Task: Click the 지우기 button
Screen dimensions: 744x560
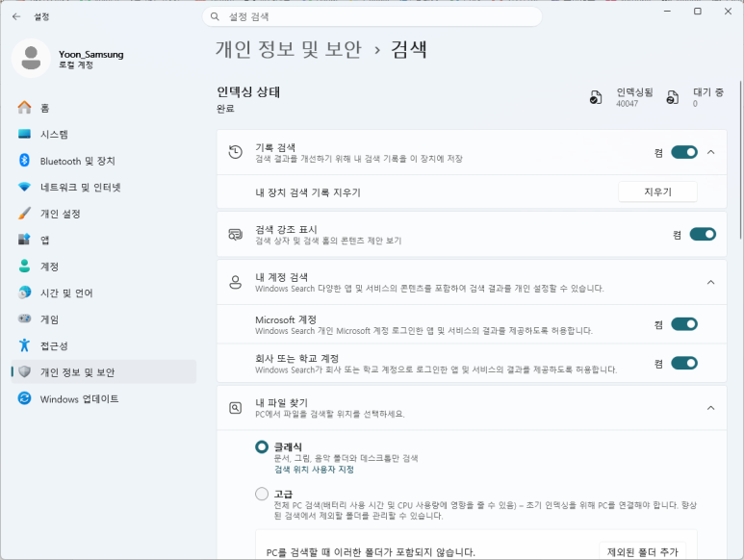Action: pyautogui.click(x=657, y=191)
